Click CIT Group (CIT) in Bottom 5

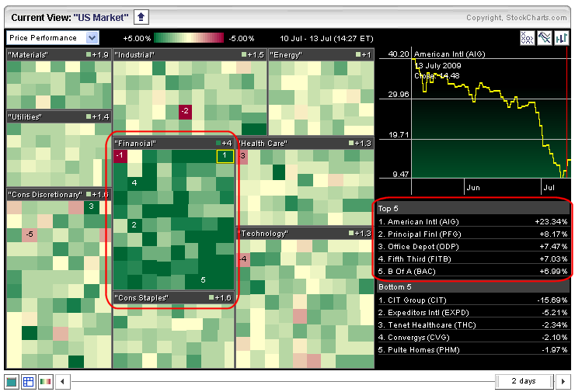click(472, 300)
